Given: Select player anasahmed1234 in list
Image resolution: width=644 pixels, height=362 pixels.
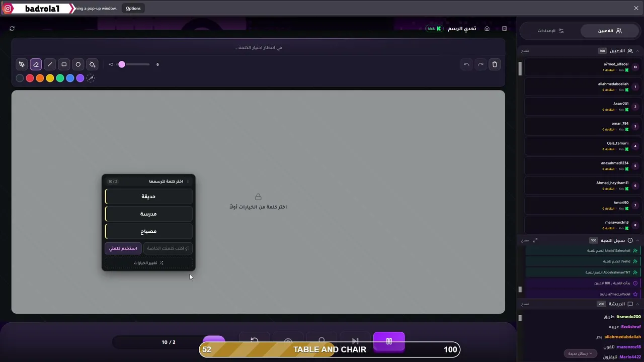Looking at the screenshot, I should coord(582,166).
